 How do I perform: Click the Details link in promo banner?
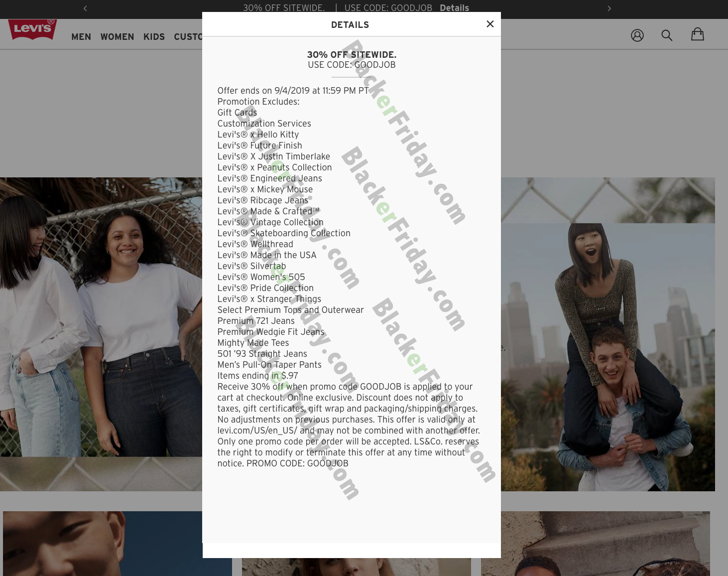click(454, 8)
